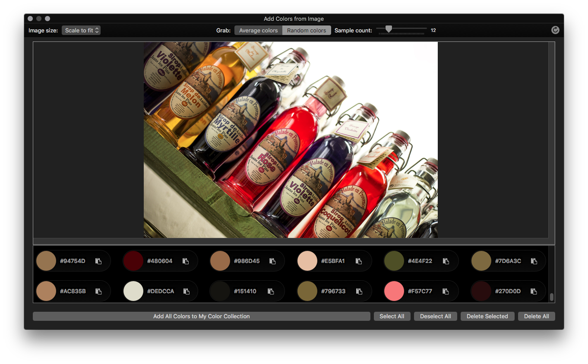Click the image preview vertical scrollbar
The image size is (588, 364).
click(x=551, y=140)
